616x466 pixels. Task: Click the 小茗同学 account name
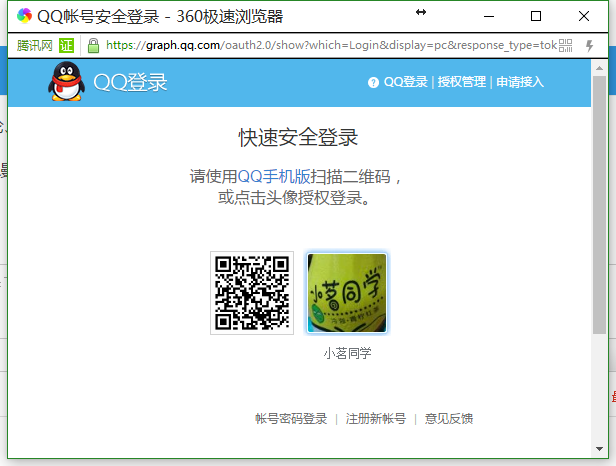[347, 353]
